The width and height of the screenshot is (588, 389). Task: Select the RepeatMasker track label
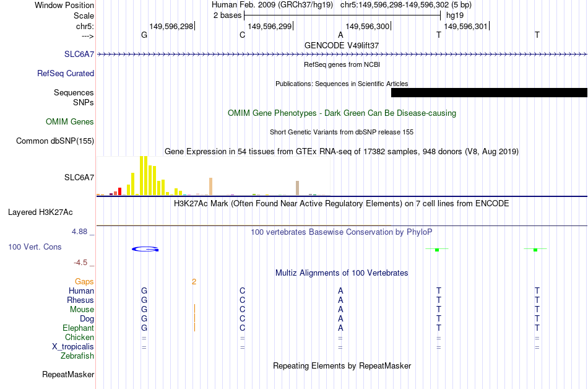68,374
